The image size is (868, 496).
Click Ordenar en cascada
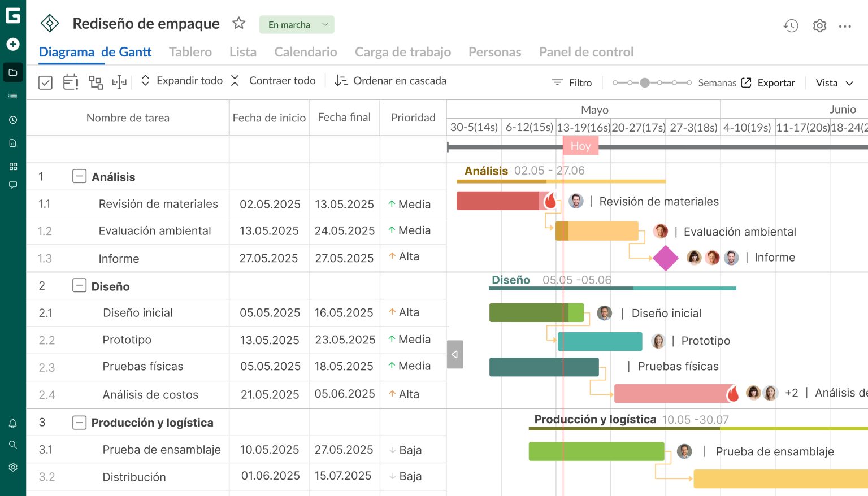390,80
